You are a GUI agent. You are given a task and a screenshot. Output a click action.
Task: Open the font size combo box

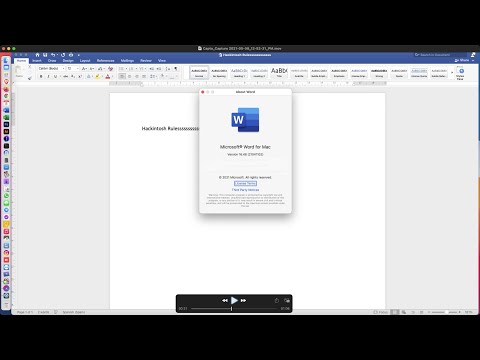(73, 68)
